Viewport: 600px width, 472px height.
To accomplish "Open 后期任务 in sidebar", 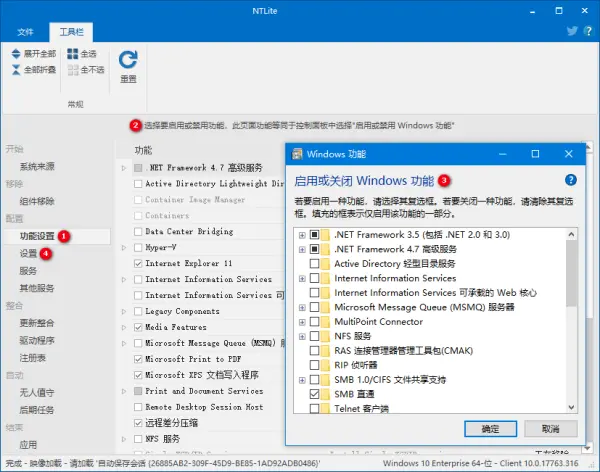I will coord(37,410).
